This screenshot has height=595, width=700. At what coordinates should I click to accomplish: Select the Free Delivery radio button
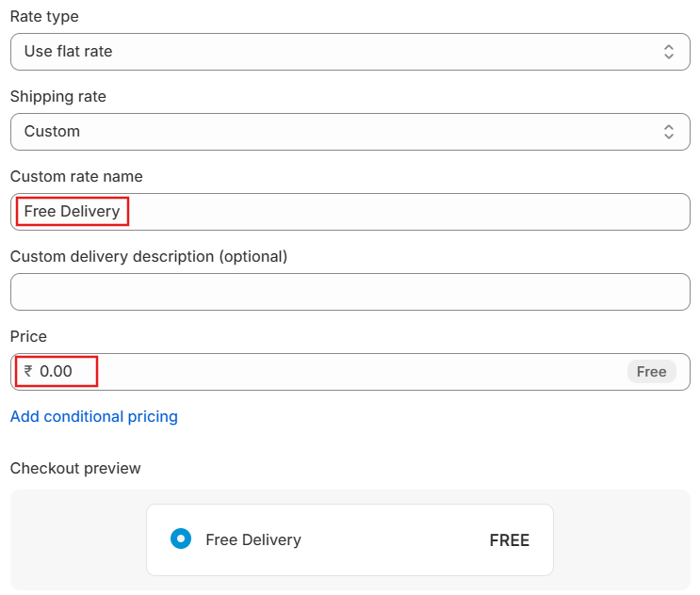[181, 539]
